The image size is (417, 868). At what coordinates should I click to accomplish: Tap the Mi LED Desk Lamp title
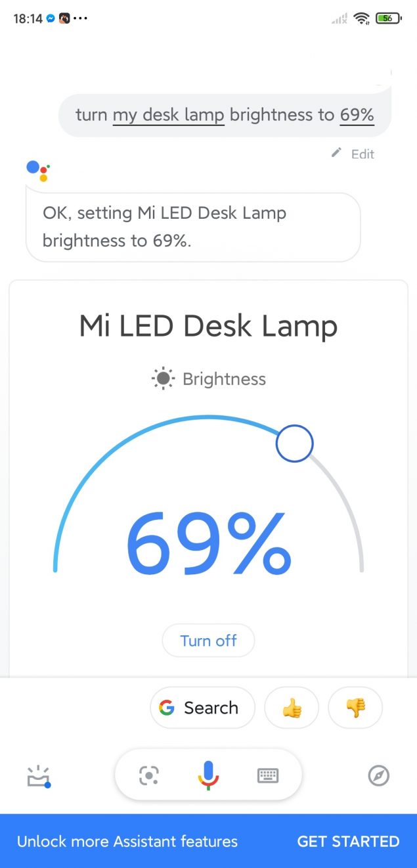coord(208,326)
